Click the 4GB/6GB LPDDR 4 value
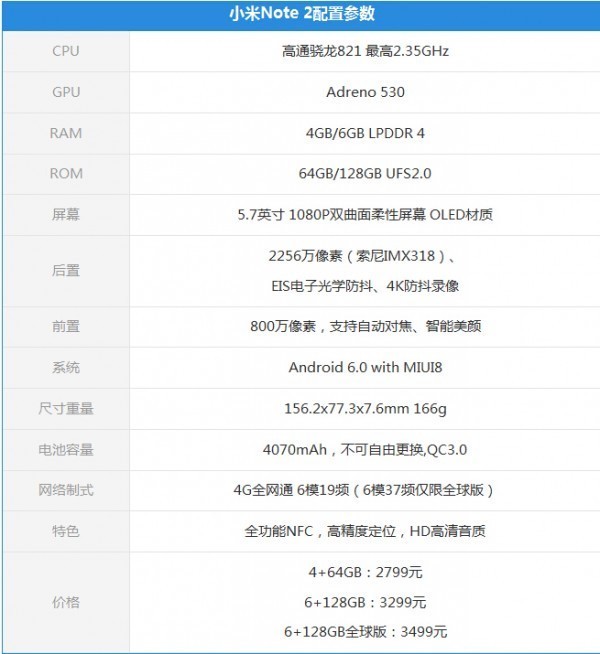 (x=365, y=133)
